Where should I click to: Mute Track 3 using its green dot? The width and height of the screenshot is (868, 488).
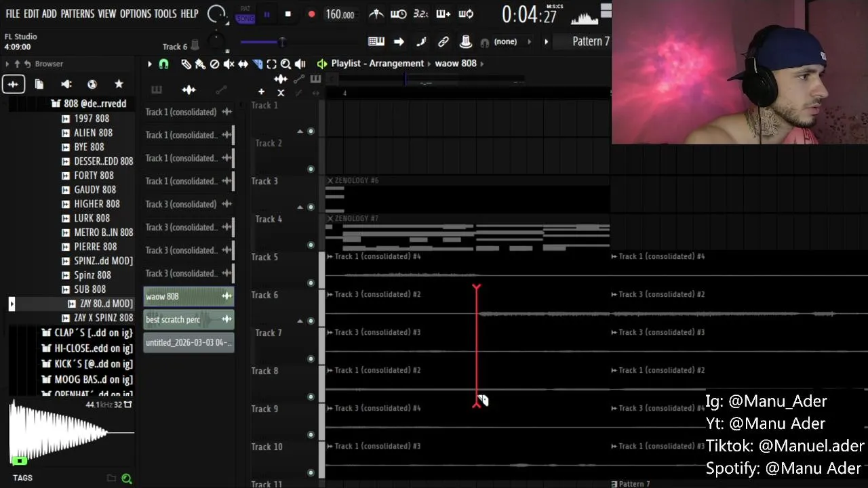(x=311, y=207)
